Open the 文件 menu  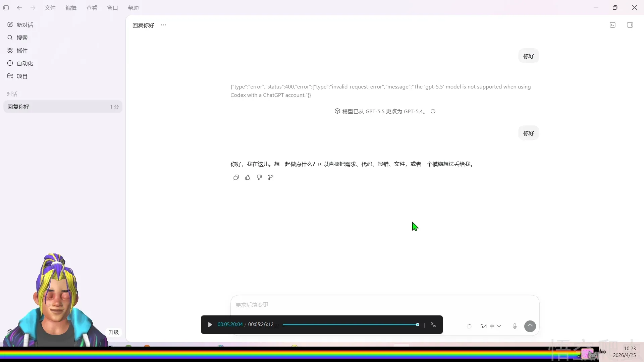point(50,8)
